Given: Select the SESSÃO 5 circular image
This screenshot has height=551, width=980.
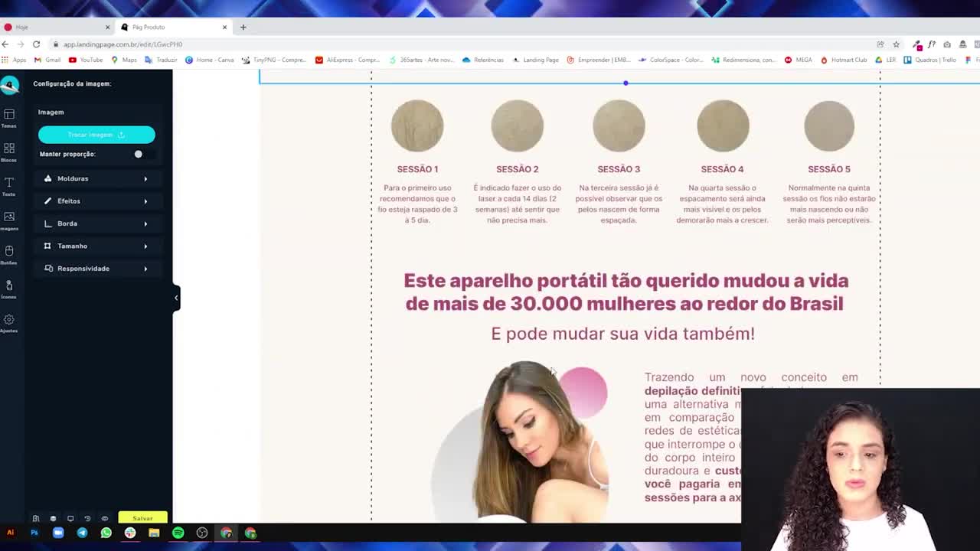Looking at the screenshot, I should pyautogui.click(x=829, y=126).
